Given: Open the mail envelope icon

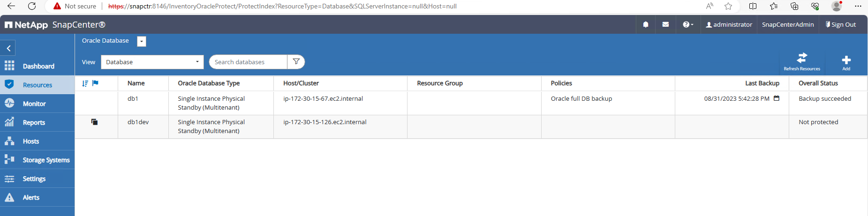Looking at the screenshot, I should [665, 24].
